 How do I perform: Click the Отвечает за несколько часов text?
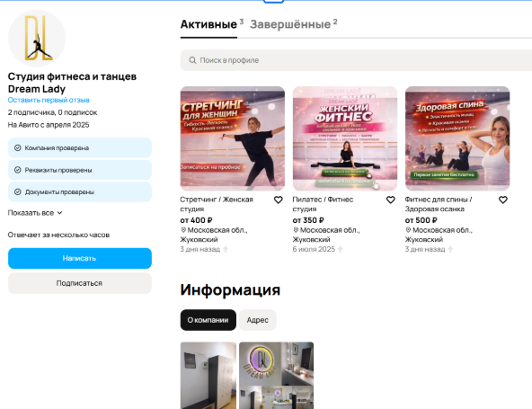click(58, 235)
